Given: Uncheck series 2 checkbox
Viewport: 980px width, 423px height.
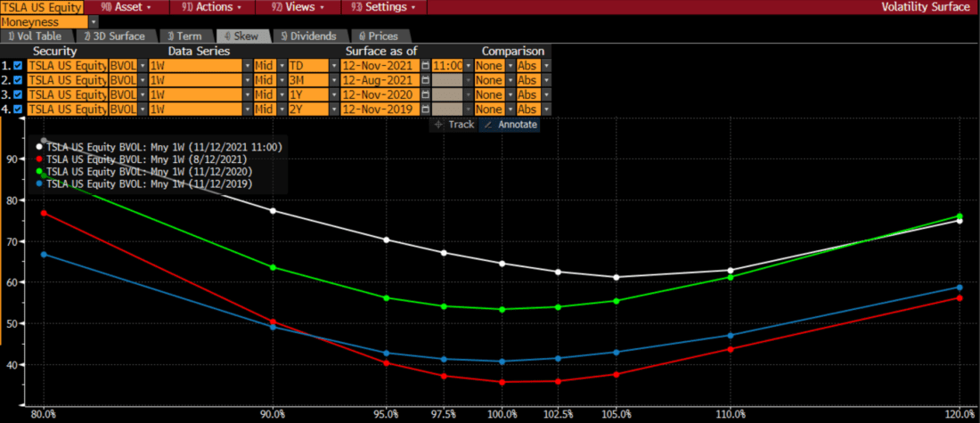Looking at the screenshot, I should tap(18, 80).
